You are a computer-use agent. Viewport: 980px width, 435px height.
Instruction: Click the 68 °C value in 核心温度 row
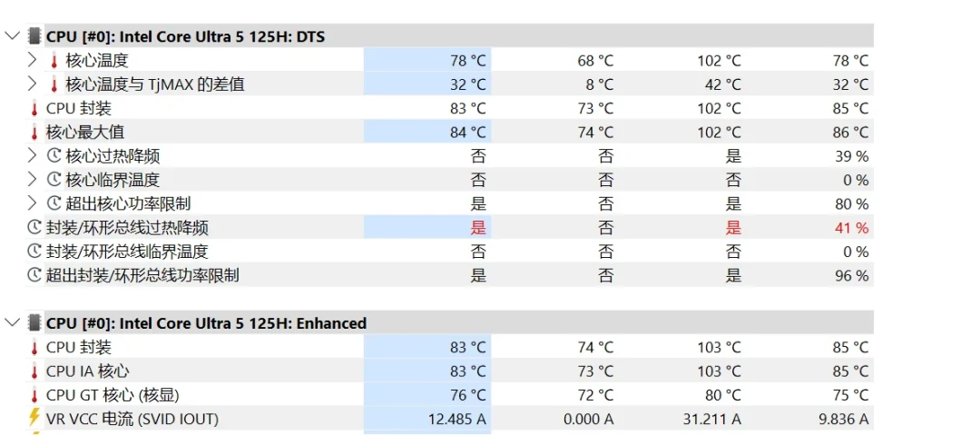(595, 61)
